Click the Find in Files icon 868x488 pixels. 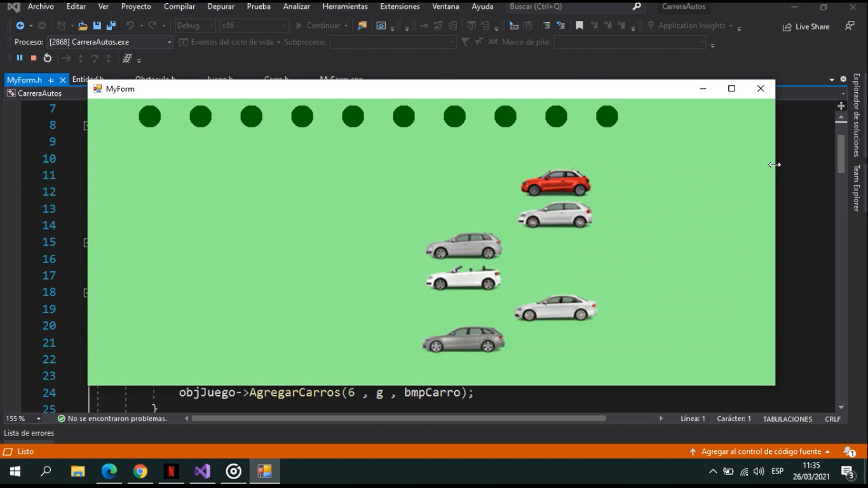(x=362, y=25)
